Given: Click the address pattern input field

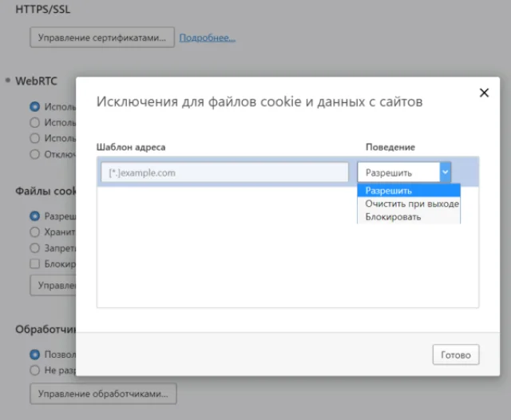Looking at the screenshot, I should pyautogui.click(x=224, y=172).
